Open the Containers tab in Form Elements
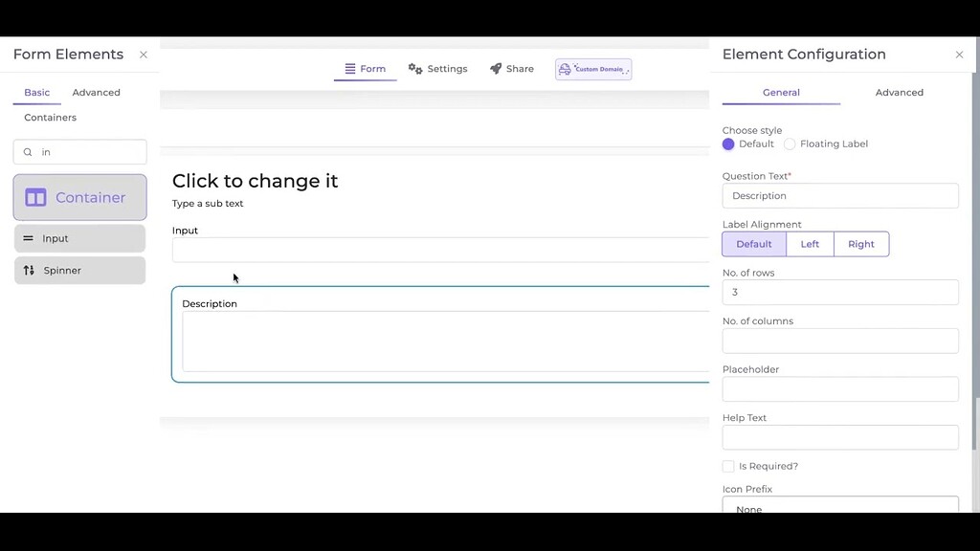 pyautogui.click(x=49, y=117)
